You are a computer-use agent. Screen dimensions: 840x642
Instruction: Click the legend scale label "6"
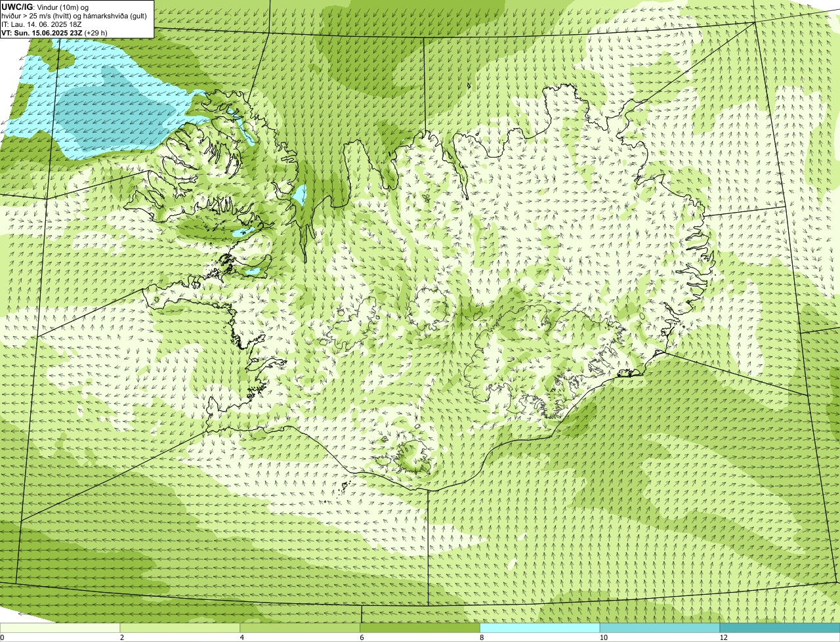pos(362,637)
